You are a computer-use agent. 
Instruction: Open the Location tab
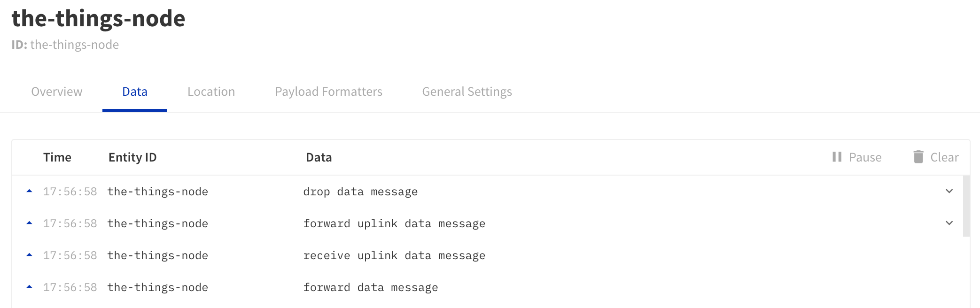click(x=210, y=92)
